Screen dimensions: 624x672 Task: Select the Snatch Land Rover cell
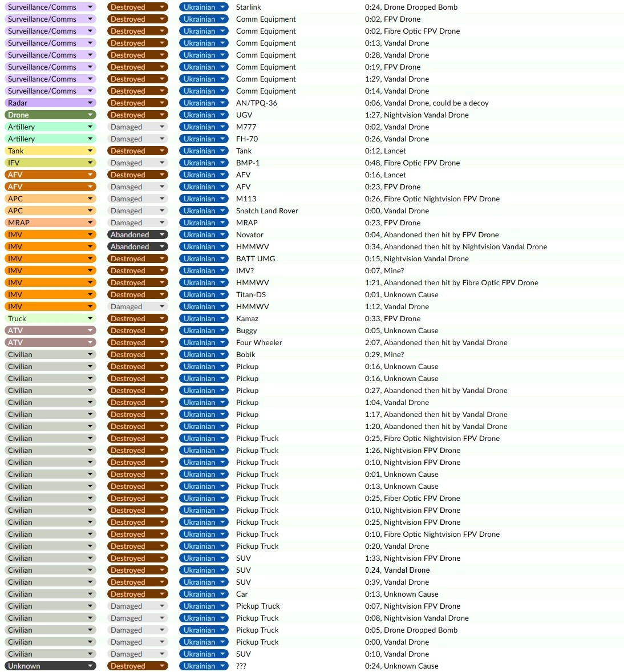267,211
